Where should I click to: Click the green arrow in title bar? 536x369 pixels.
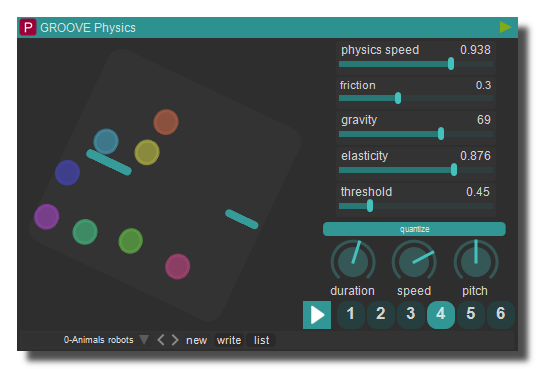[x=505, y=27]
